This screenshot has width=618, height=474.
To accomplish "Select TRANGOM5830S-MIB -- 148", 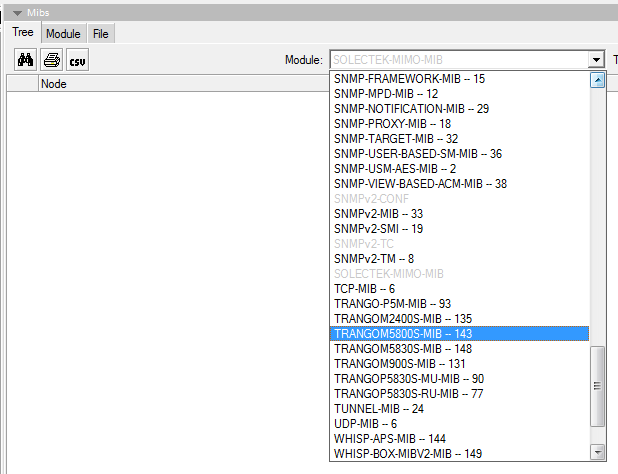I will click(460, 348).
